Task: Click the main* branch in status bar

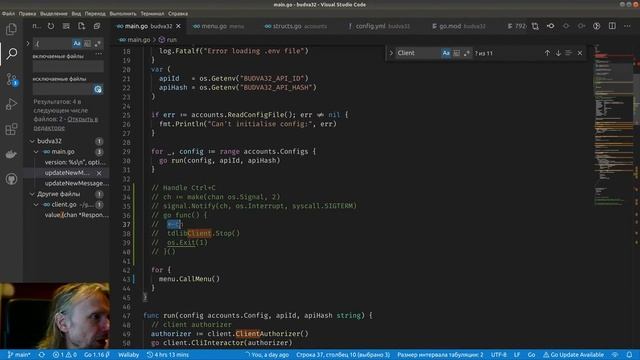Action: tap(19, 355)
